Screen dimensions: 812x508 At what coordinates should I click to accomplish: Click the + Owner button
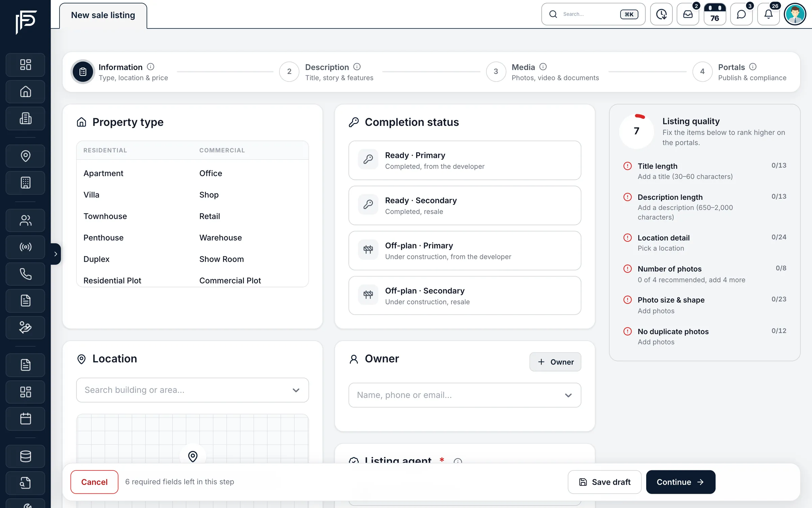[555, 362]
